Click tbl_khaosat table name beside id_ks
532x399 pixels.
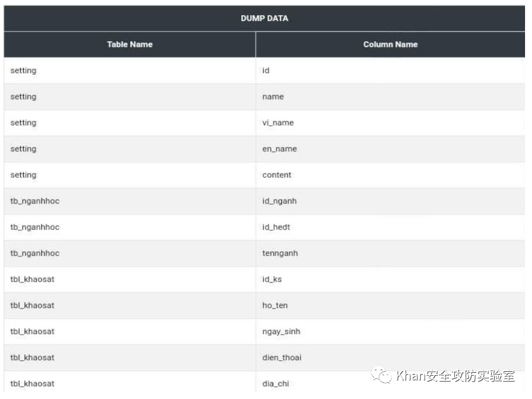point(32,280)
